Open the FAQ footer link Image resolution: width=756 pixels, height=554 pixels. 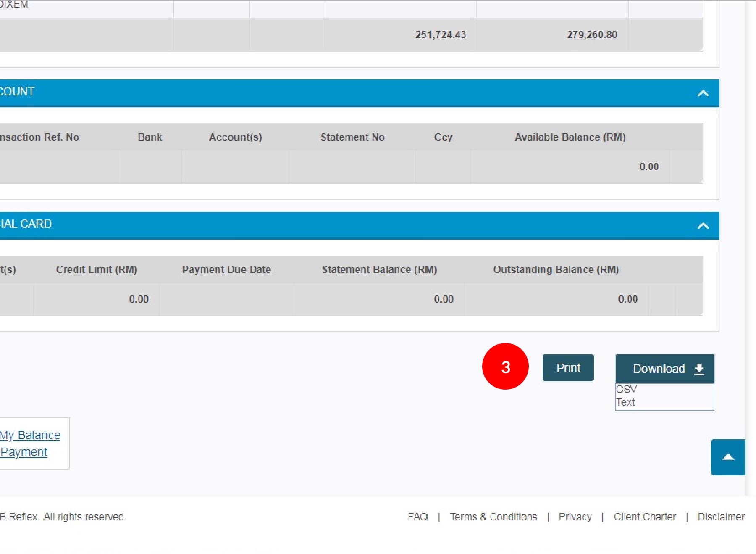pyautogui.click(x=417, y=517)
